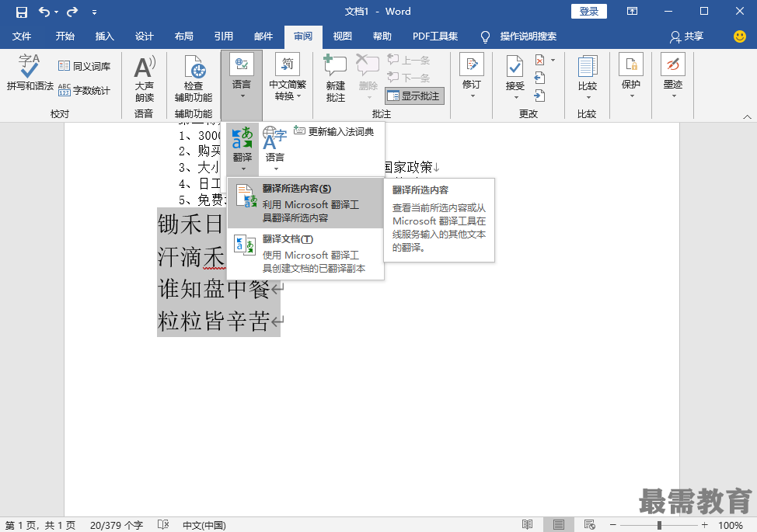Open the 保护 protect dropdown

pos(631,76)
